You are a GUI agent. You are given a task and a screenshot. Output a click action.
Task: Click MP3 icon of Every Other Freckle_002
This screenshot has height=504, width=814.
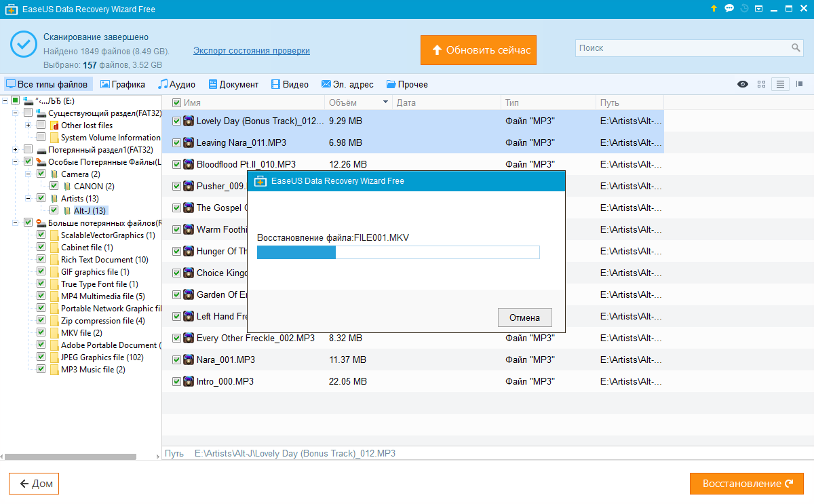(189, 338)
